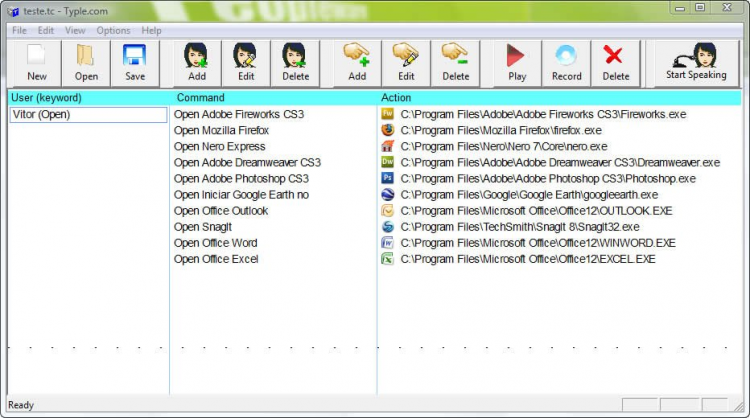This screenshot has height=418, width=750.
Task: Click the OUTLOOK.EXE action path
Action: [537, 211]
